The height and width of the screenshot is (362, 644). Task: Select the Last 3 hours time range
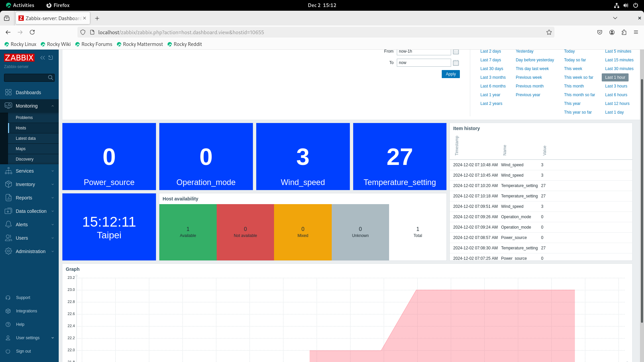pos(616,86)
